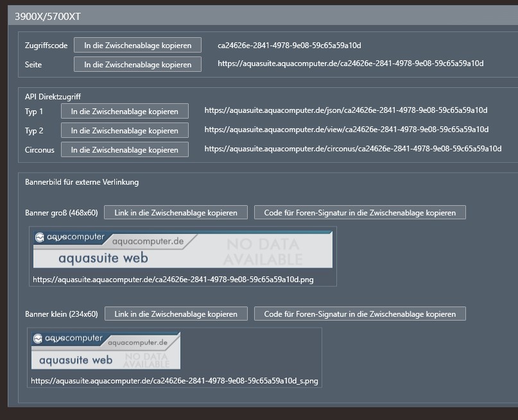518x420 pixels.
Task: Click the Bannerbild für externe Verlinkung heading
Action: point(82,182)
